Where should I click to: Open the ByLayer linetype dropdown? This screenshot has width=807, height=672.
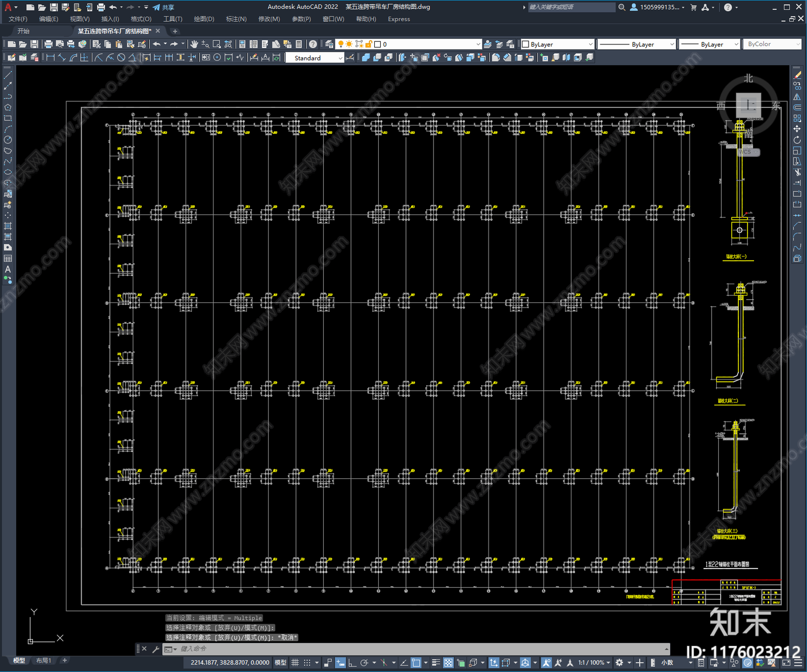coord(637,44)
